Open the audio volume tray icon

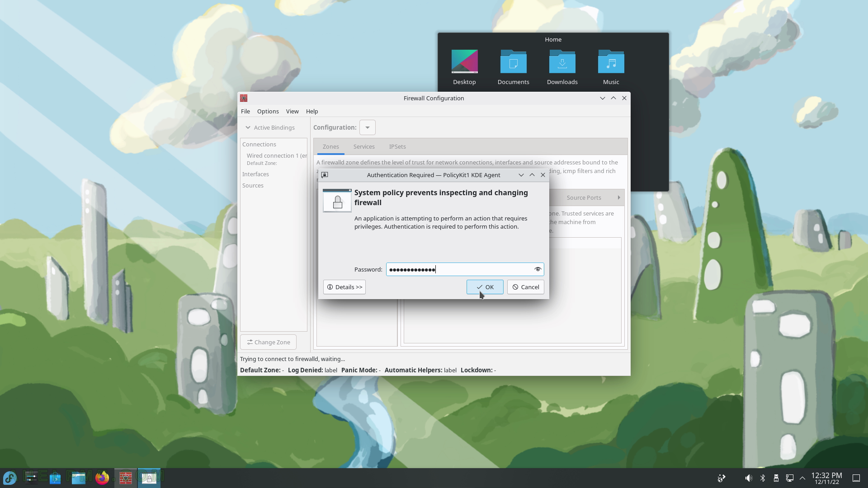[749, 478]
